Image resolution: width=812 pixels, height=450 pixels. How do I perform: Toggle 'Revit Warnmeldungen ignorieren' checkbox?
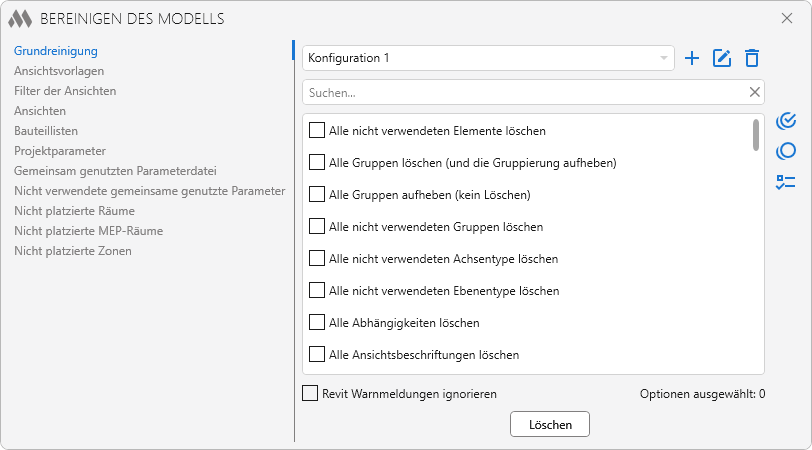click(x=310, y=394)
